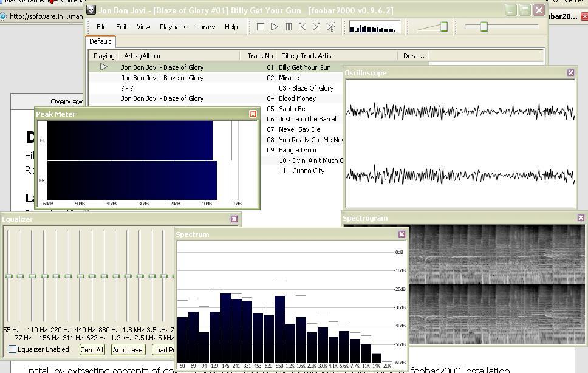588x373 pixels.
Task: Click the Pause icon
Action: coord(289,26)
